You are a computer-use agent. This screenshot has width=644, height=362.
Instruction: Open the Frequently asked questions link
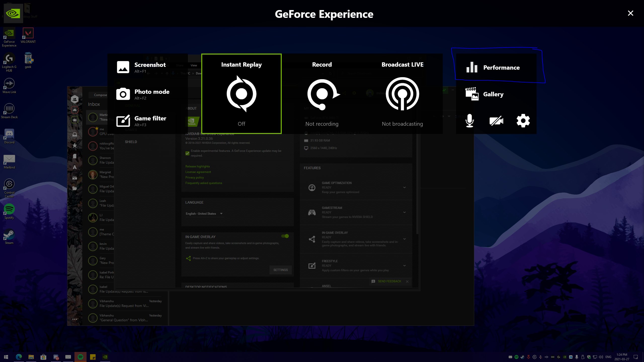click(x=204, y=183)
